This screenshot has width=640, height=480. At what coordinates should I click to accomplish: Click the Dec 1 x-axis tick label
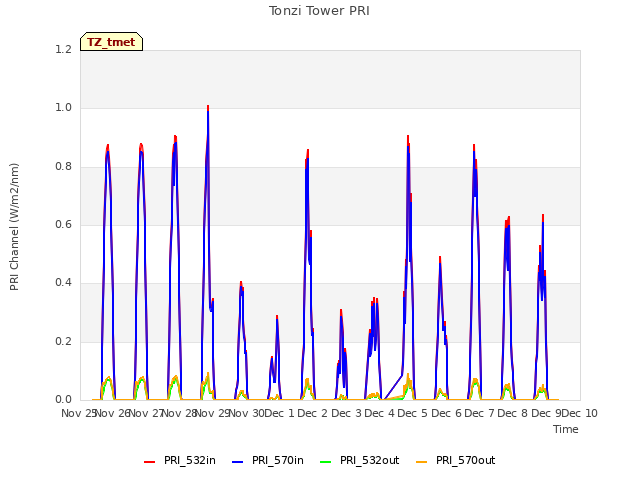279,413
